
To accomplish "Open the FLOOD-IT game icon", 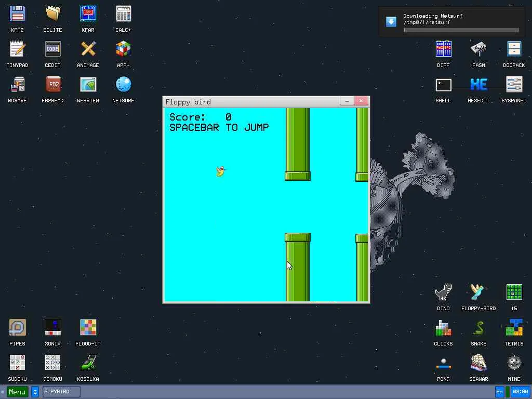I will click(x=88, y=328).
